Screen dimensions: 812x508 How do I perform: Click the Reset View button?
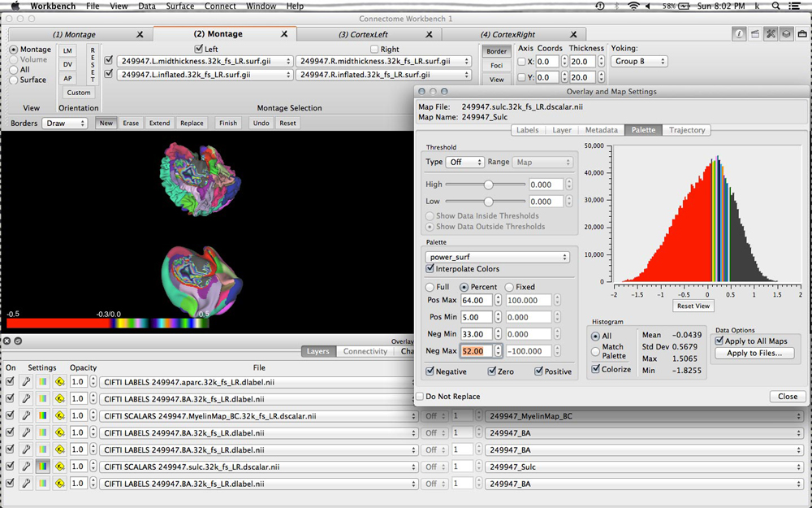[x=693, y=306]
